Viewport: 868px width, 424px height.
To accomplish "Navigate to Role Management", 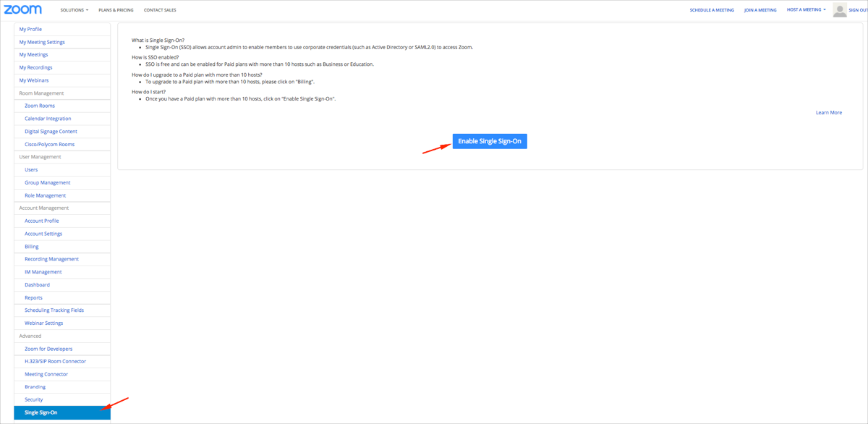I will pyautogui.click(x=45, y=195).
